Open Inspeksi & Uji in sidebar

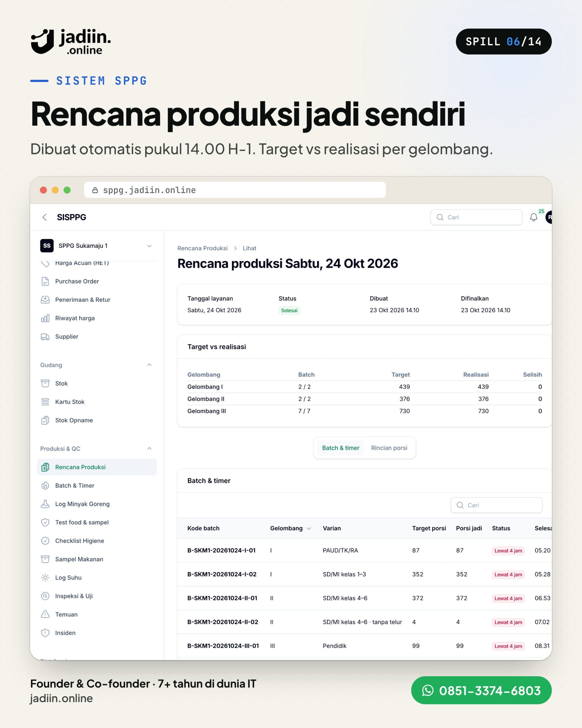pos(97,596)
